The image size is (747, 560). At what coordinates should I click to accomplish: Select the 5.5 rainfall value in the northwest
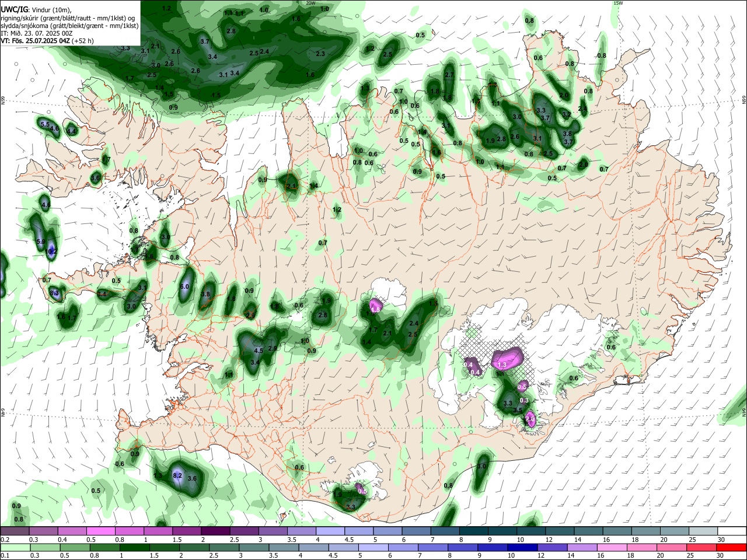pyautogui.click(x=46, y=124)
